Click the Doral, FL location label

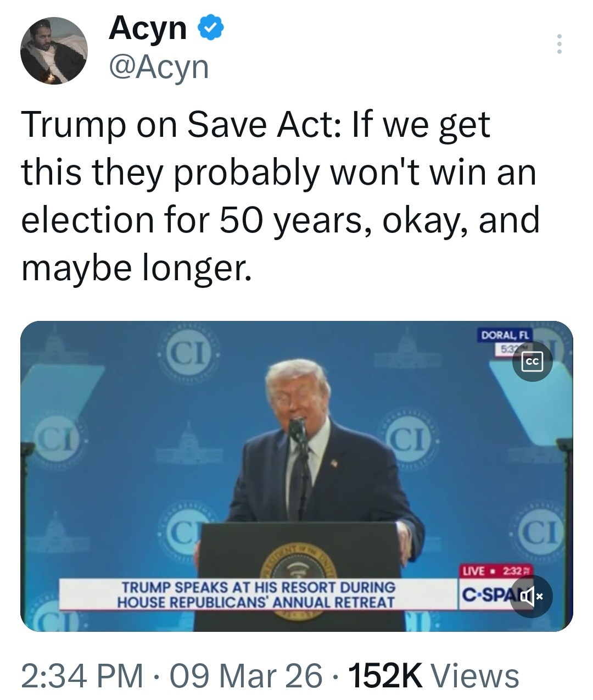(502, 335)
